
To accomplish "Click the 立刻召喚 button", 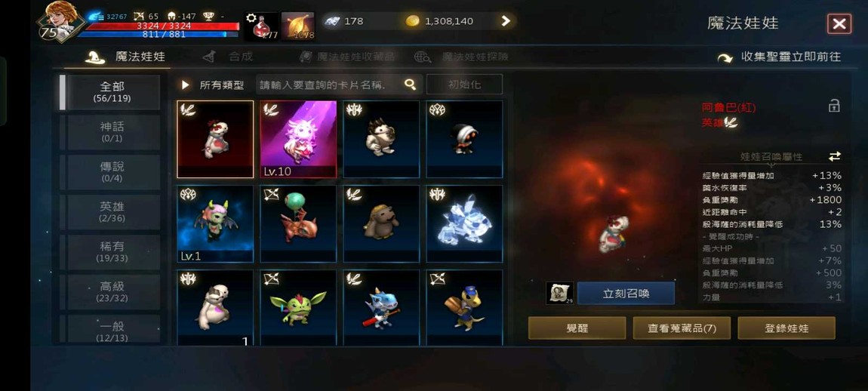I will pos(626,293).
